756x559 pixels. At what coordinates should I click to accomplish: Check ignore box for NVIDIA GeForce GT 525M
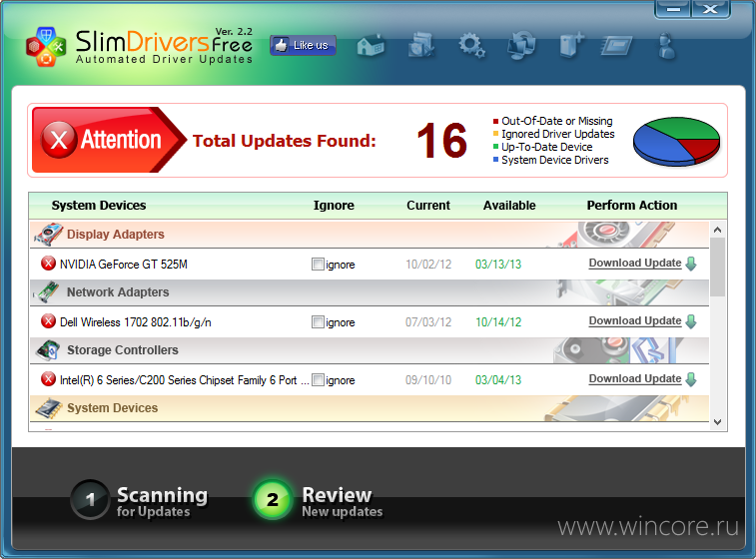tap(318, 265)
